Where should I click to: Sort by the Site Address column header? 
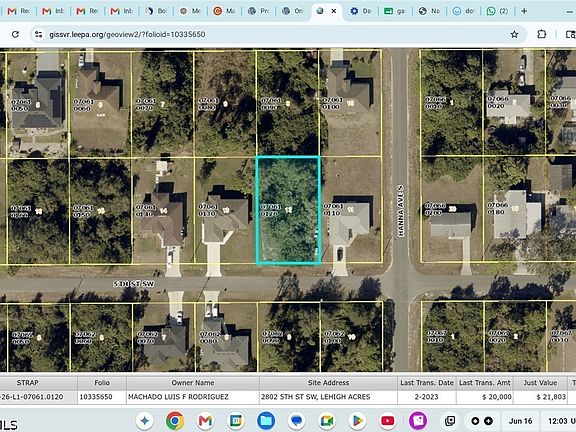click(328, 383)
